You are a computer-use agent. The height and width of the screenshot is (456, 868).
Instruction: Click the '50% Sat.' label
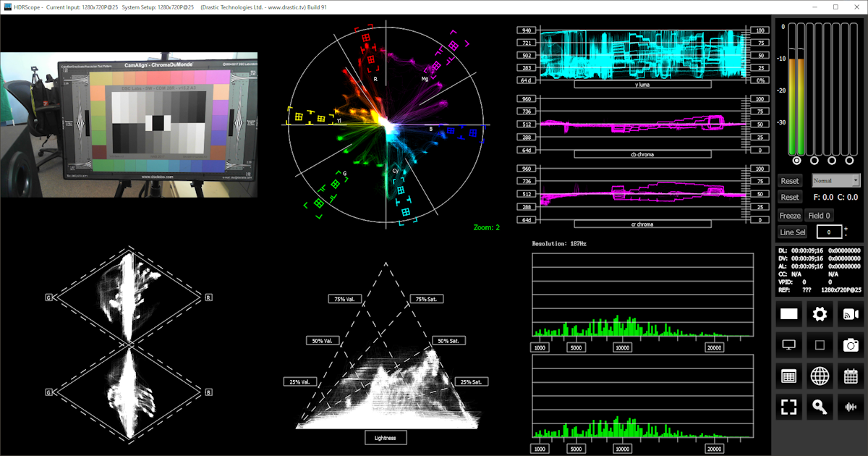449,340
